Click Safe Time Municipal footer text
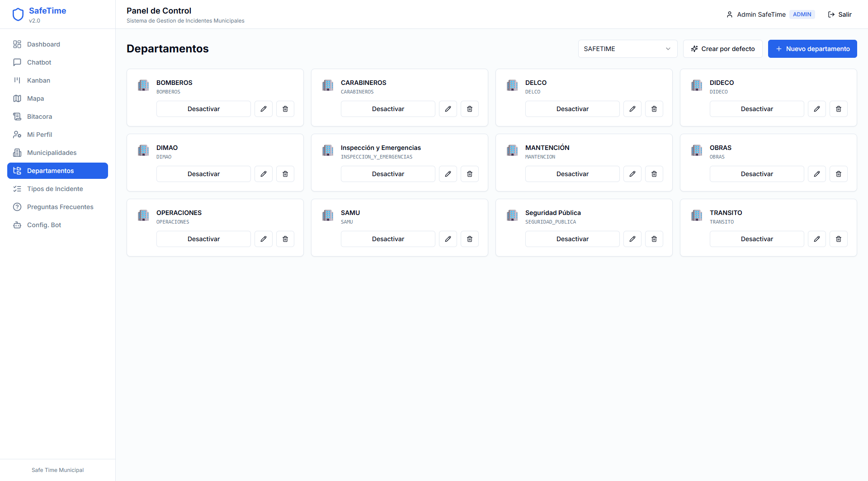Viewport: 868px width, 481px height. (57, 470)
